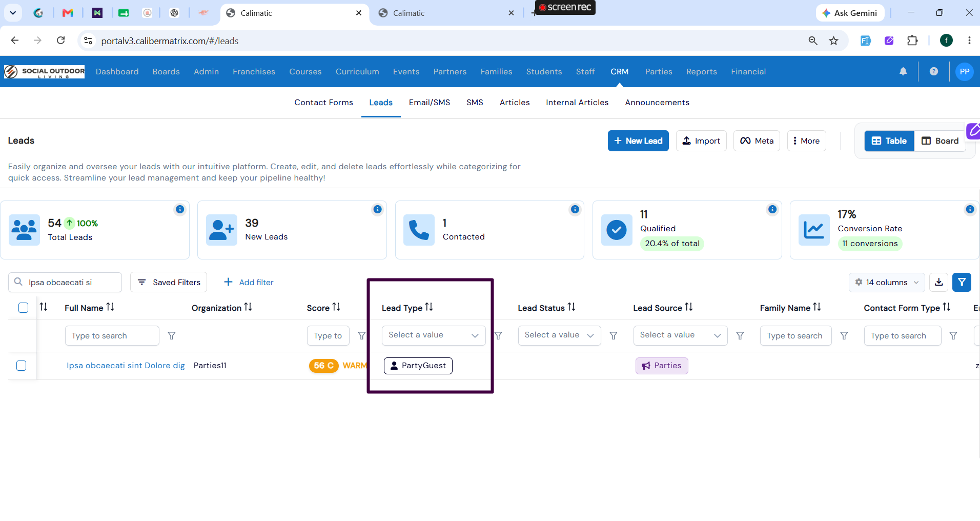The width and height of the screenshot is (980, 521).
Task: Sort by Lead Type column
Action: coord(429,307)
